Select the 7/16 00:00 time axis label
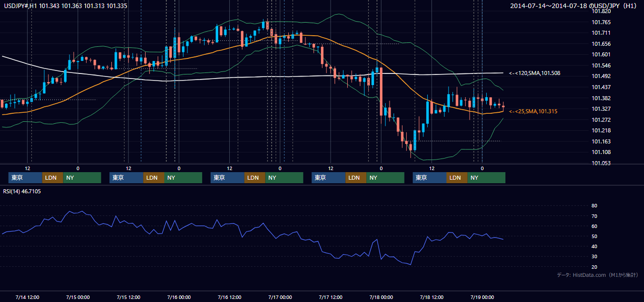The height and width of the screenshot is (302, 644). pyautogui.click(x=179, y=297)
